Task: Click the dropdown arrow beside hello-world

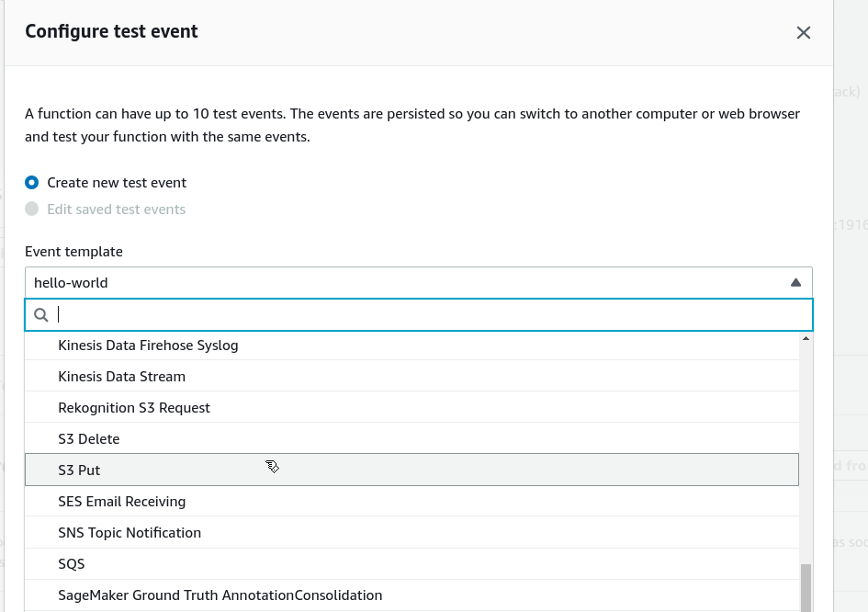Action: click(795, 282)
